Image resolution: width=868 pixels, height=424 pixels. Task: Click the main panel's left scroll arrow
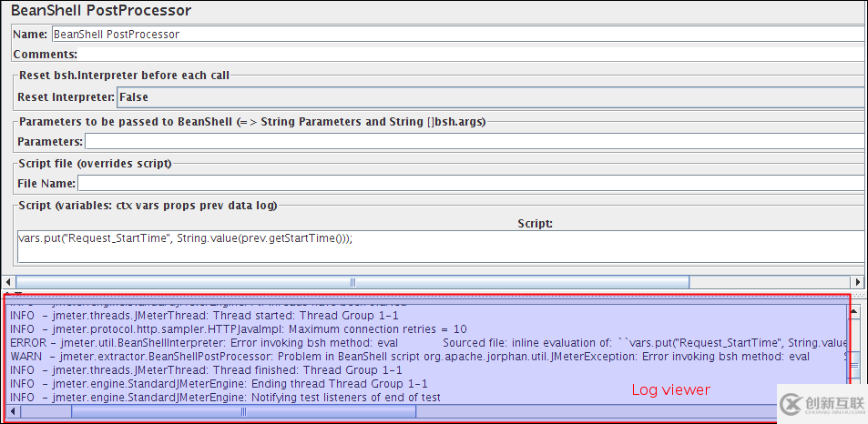9,282
